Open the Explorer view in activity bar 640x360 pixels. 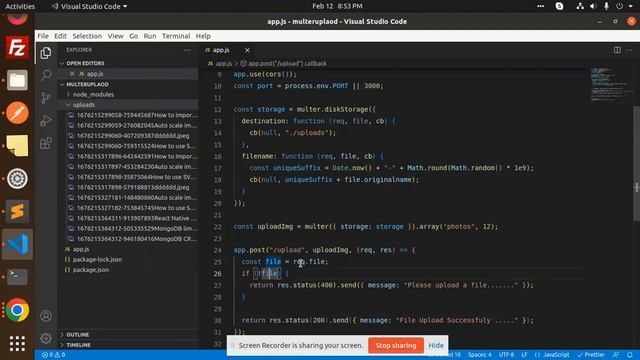coord(46,53)
